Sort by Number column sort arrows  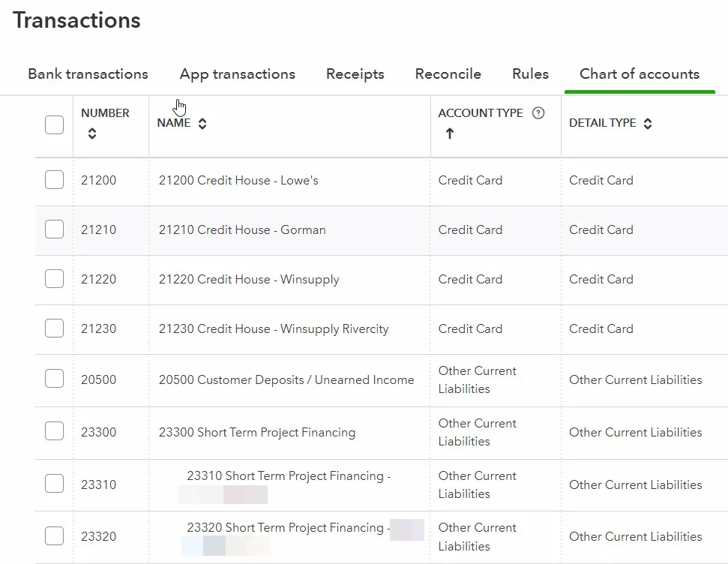coord(92,133)
